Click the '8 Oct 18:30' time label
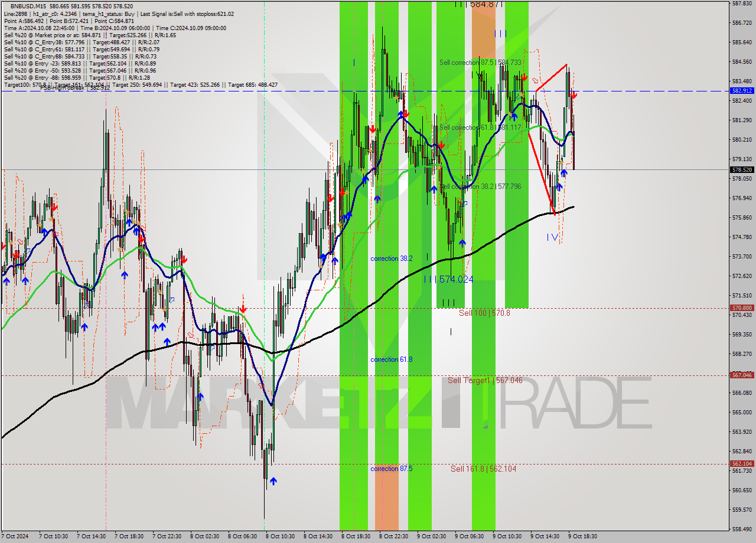Viewport: 756px width, 543px height. pos(356,537)
